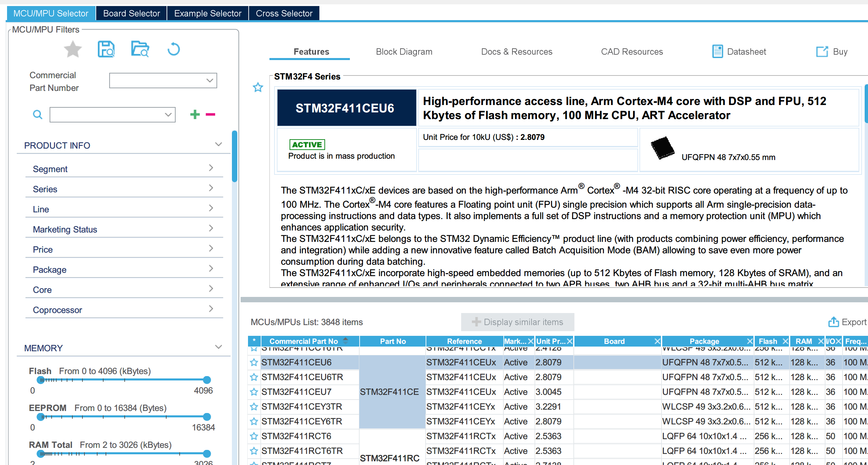Collapse the MEMORY section
Viewport: 868px width, 465px height.
tap(219, 347)
